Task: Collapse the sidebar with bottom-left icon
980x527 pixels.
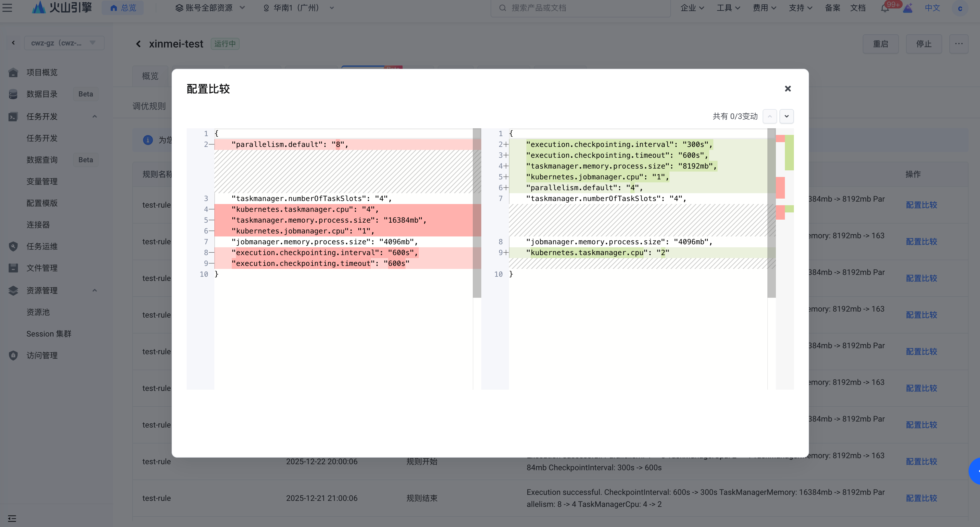Action: (x=12, y=518)
